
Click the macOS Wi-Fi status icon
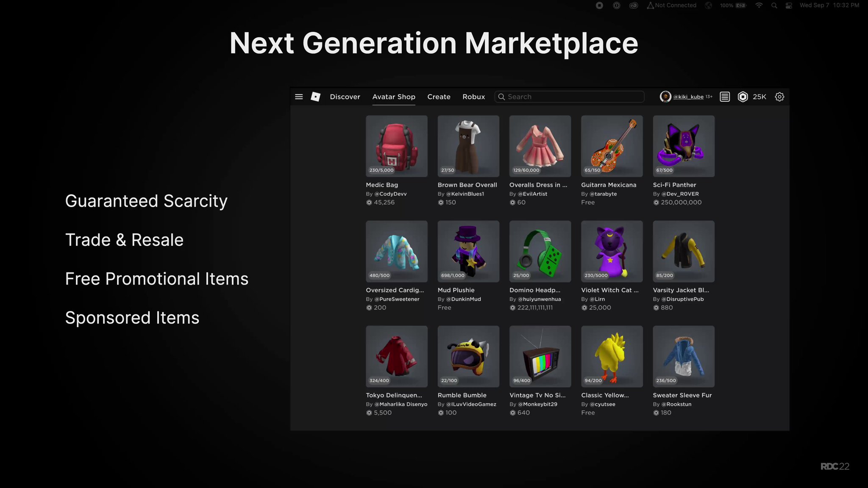tap(759, 6)
